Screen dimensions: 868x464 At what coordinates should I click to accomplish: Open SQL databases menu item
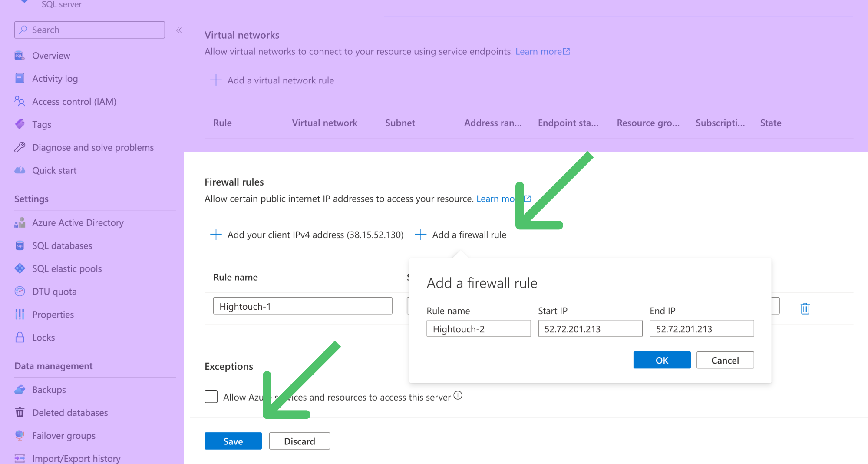pos(62,246)
